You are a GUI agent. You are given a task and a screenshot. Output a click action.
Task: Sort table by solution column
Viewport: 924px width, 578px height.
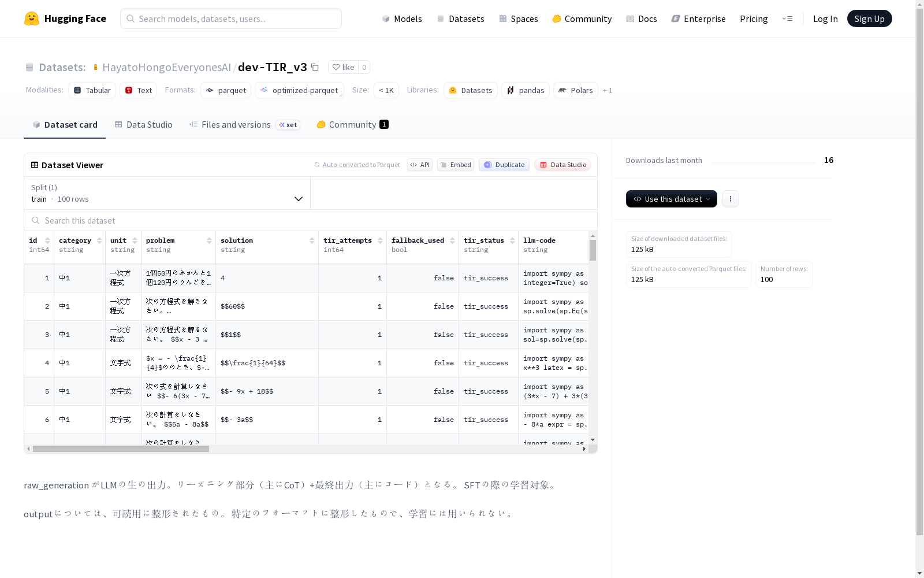point(312,240)
